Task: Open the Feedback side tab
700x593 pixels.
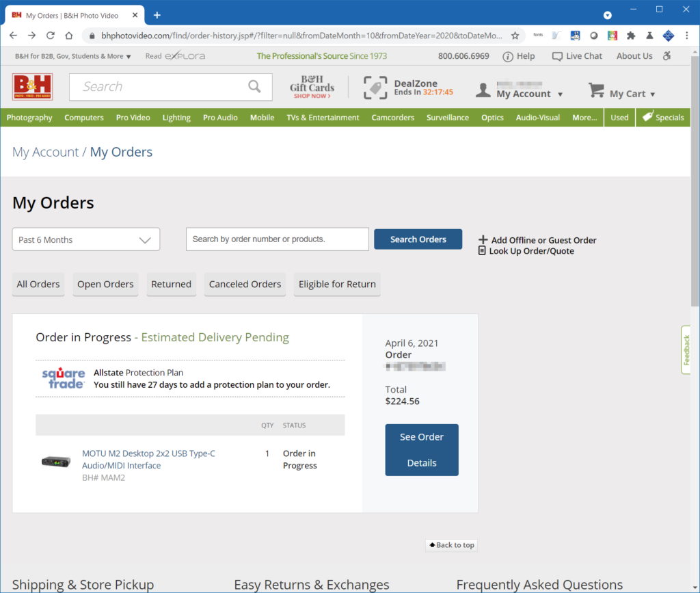Action: [x=686, y=350]
